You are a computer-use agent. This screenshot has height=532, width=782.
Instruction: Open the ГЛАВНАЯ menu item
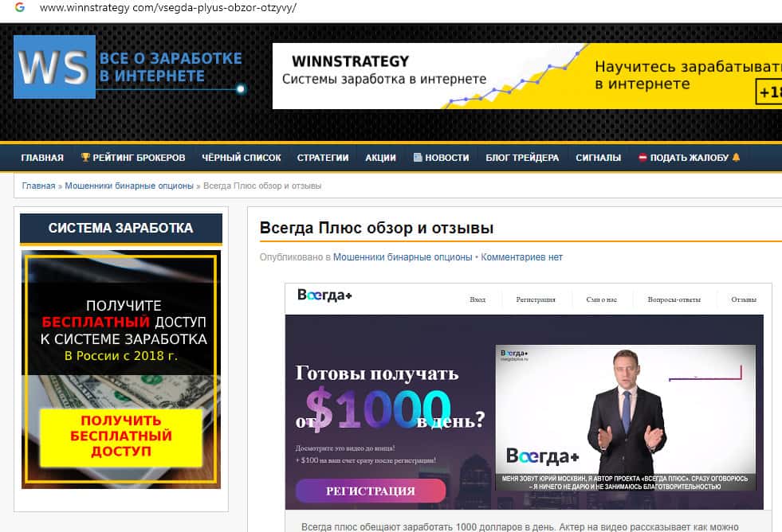pyautogui.click(x=42, y=158)
